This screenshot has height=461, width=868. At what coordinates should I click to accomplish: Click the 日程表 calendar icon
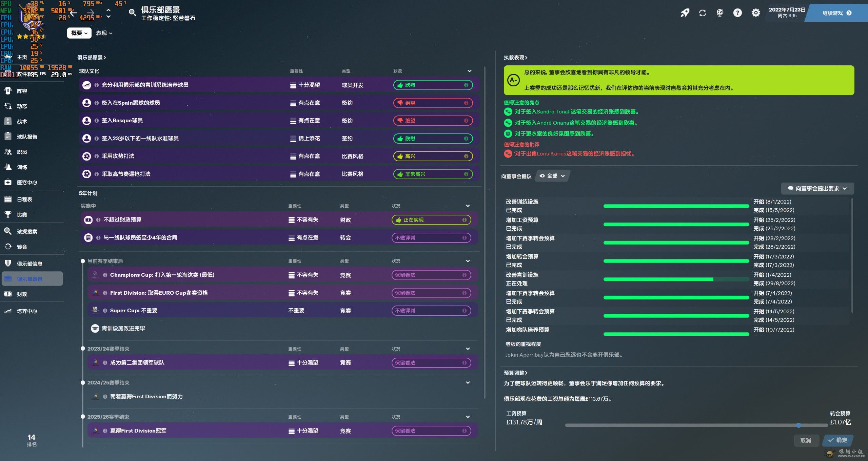8,199
